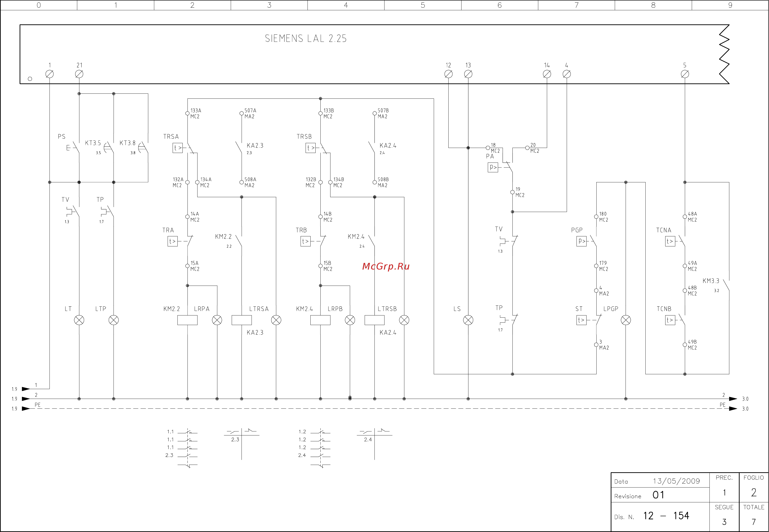Select the SEGUE value 3

click(724, 522)
